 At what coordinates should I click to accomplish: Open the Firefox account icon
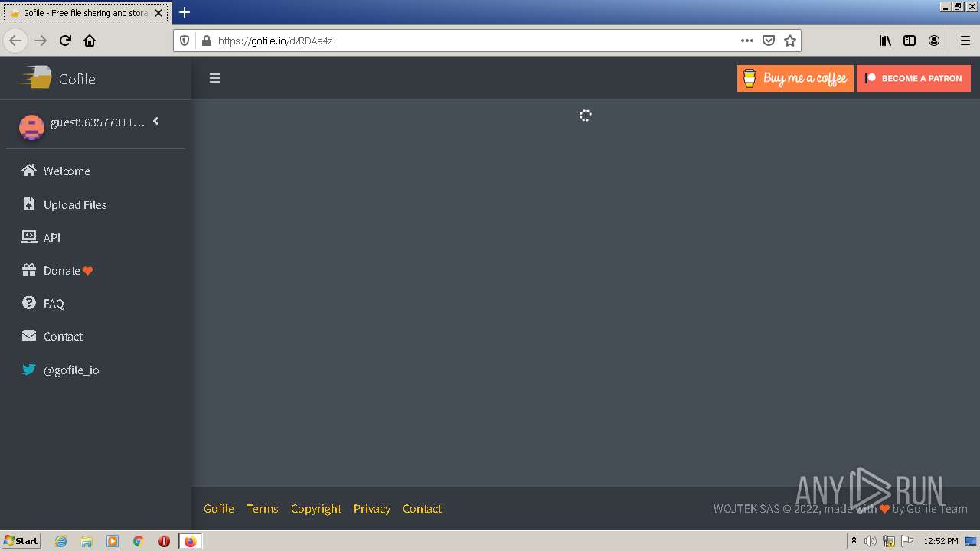(x=934, y=41)
